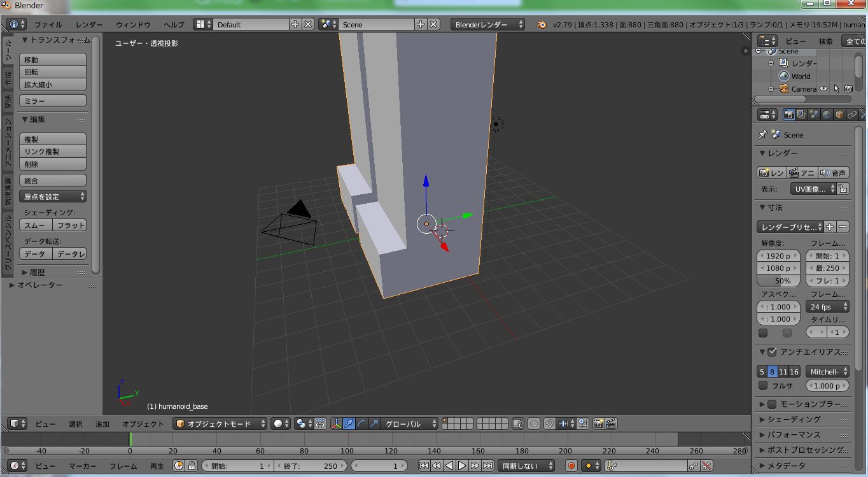Image resolution: width=868 pixels, height=477 pixels.
Task: Click the スムー smooth shading button
Action: point(36,225)
